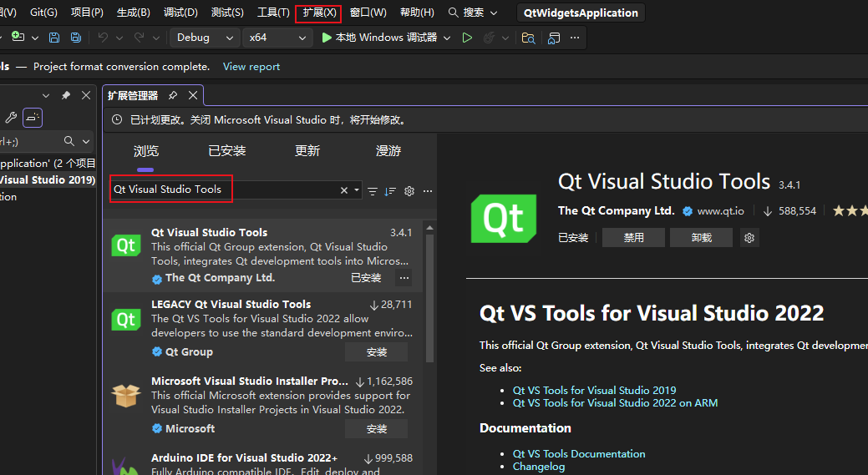Clear the extension search text with X

(x=343, y=190)
